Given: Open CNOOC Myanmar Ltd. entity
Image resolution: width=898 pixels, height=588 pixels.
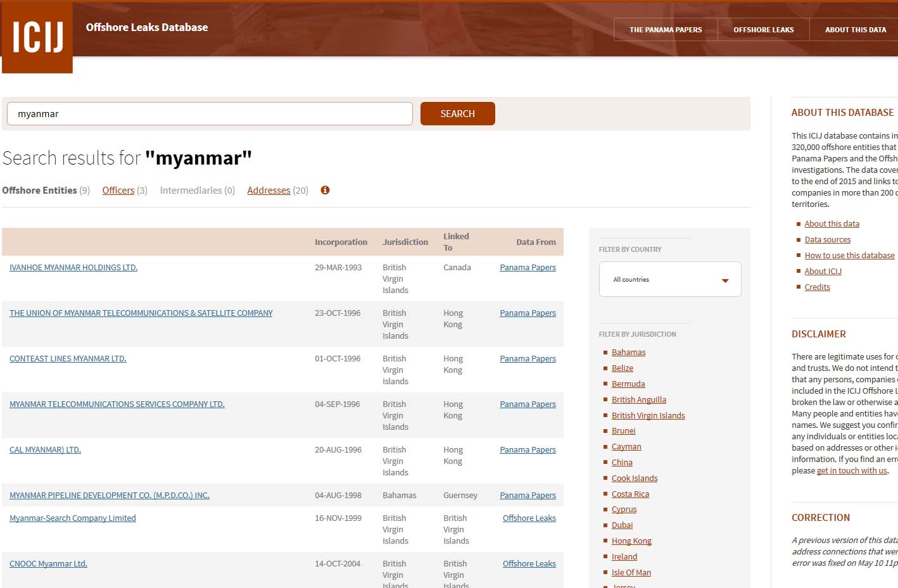Looking at the screenshot, I should click(48, 564).
